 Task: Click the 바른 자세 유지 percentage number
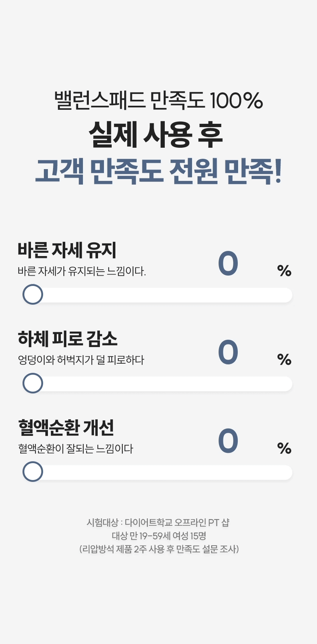tap(228, 263)
